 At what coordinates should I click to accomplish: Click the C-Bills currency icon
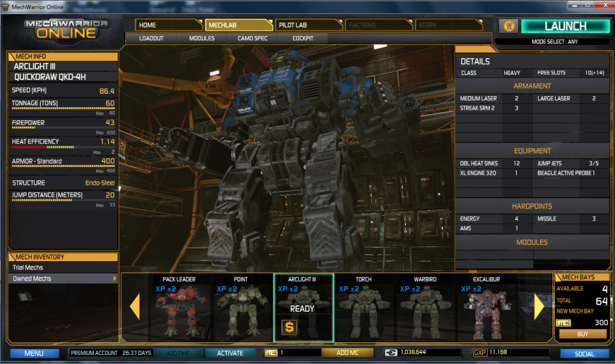coord(392,353)
